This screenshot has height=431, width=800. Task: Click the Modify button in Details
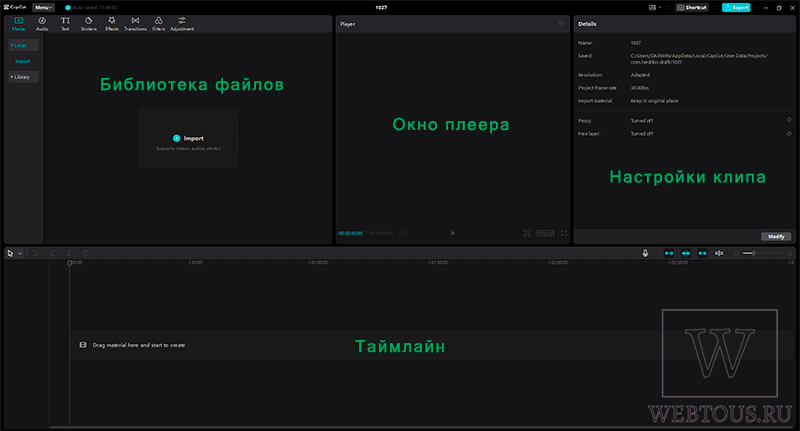[776, 237]
